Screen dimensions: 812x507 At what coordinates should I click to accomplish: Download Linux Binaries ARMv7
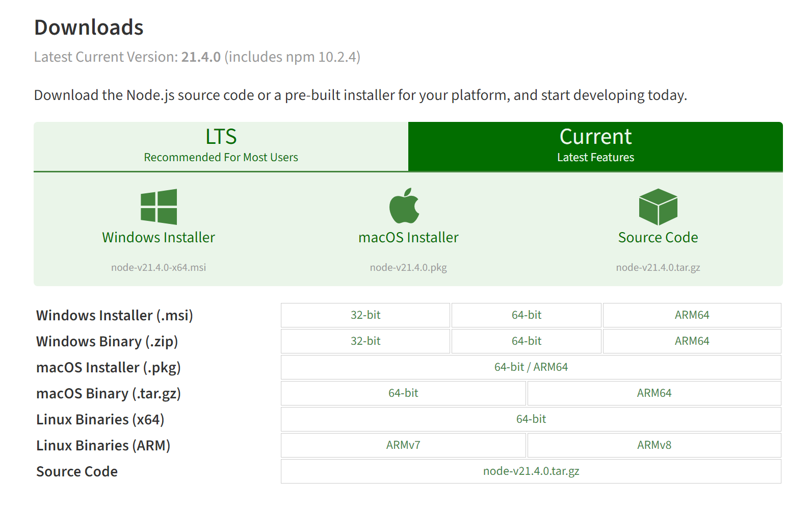coord(403,445)
